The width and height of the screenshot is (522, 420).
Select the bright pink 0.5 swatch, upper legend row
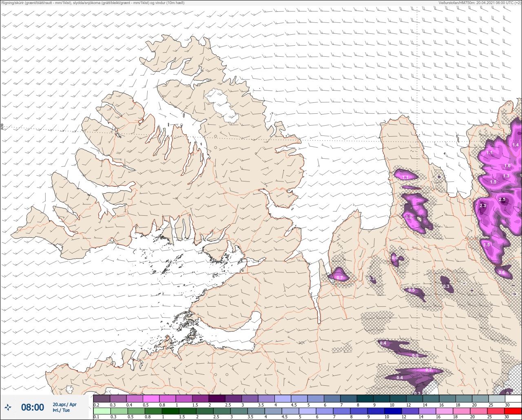pos(151,398)
